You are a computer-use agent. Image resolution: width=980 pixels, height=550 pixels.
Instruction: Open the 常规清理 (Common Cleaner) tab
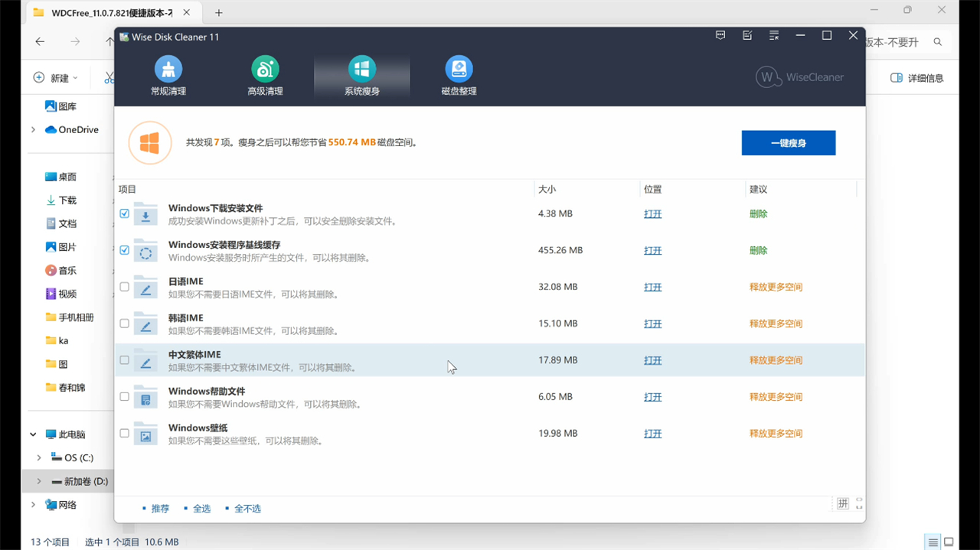168,76
